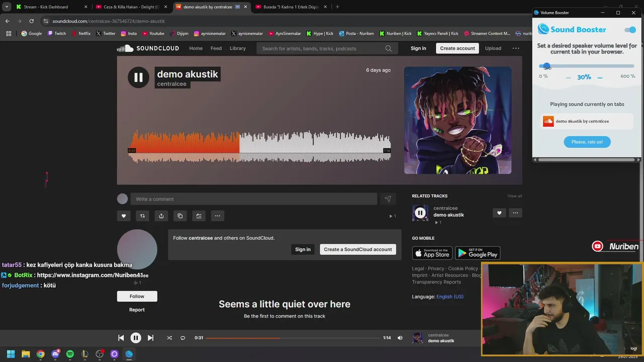
Task: Click the Please, rate us! button
Action: coord(587,142)
